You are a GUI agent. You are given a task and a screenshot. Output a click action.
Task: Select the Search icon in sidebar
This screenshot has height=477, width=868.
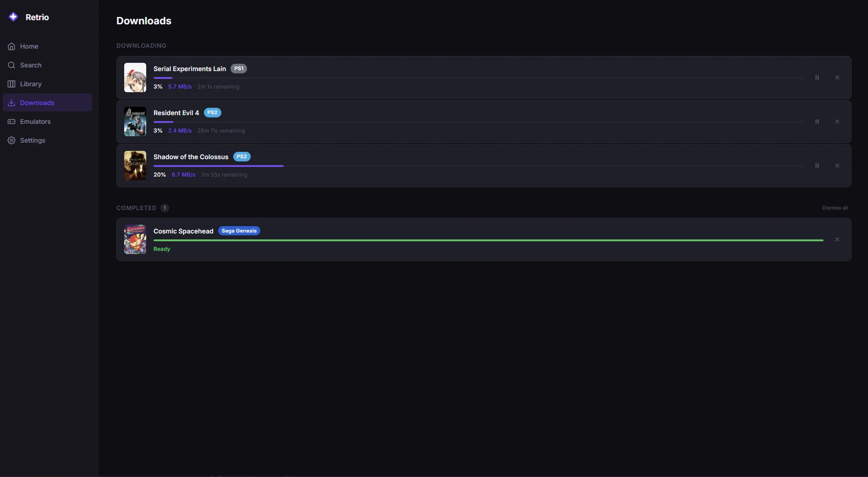point(11,65)
